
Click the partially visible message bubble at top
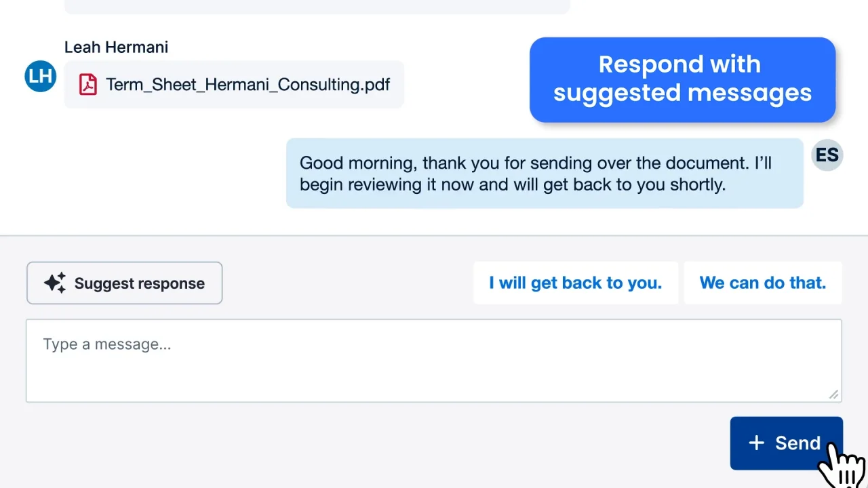tap(317, 7)
